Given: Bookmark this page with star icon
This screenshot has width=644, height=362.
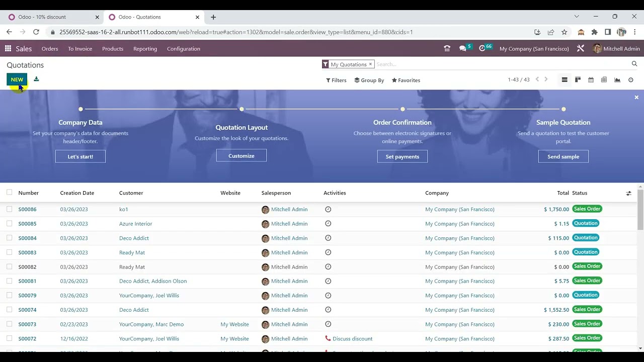Looking at the screenshot, I should 565,32.
